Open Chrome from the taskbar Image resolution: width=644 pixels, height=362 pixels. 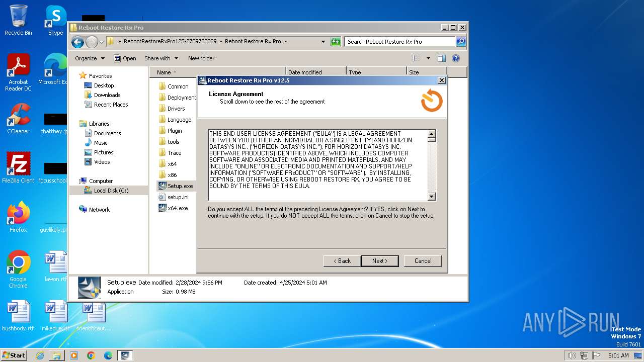click(x=91, y=355)
